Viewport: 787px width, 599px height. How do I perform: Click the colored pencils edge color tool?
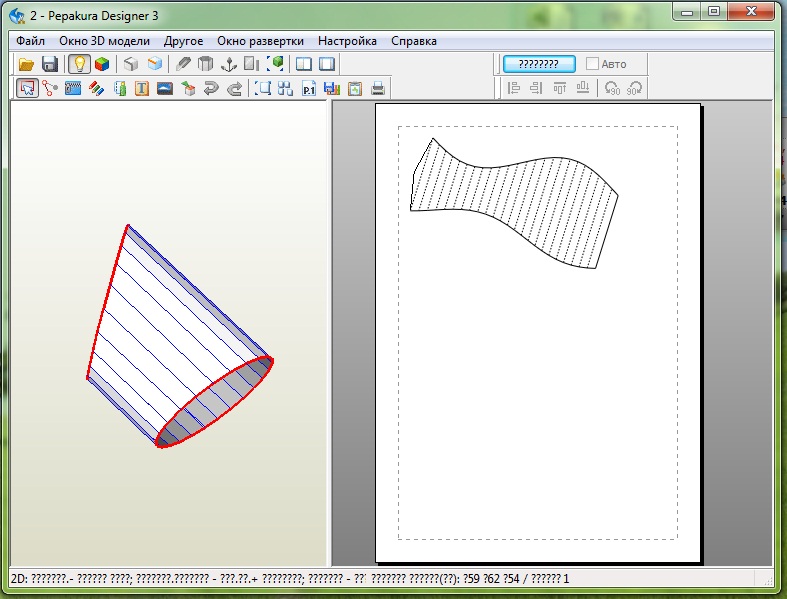(x=96, y=89)
